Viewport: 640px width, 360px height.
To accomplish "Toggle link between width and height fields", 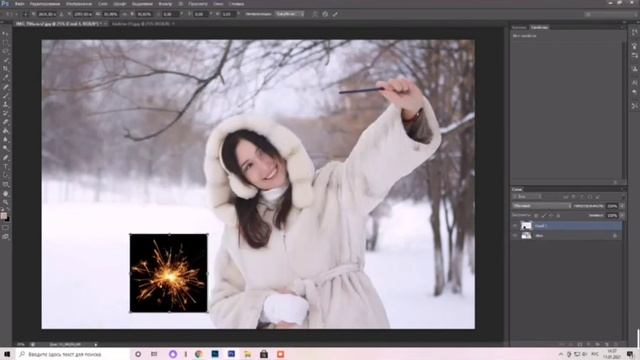I will coord(125,14).
